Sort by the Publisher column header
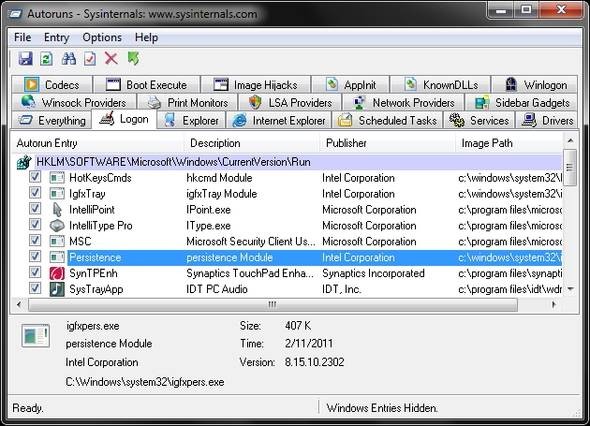 [387, 143]
